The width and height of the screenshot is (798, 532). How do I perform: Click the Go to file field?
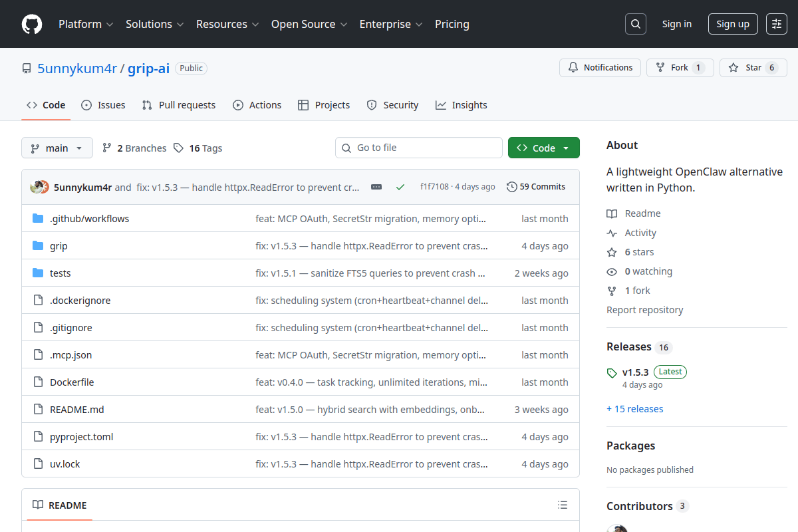coord(418,147)
